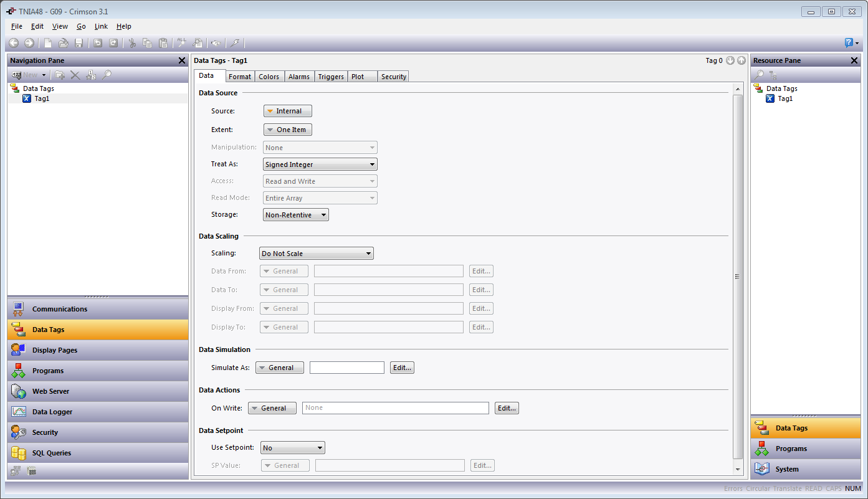This screenshot has height=499, width=868.
Task: Click the Redo toolbar icon
Action: click(x=113, y=43)
